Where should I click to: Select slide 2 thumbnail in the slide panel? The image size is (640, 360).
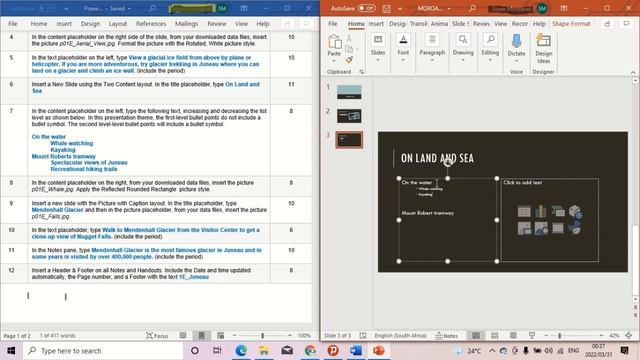tap(349, 116)
